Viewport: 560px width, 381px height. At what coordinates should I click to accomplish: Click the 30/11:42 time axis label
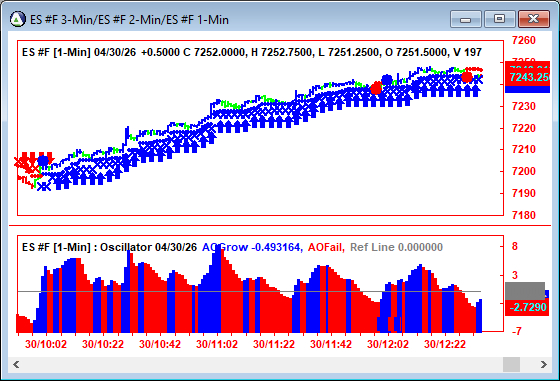[x=331, y=344]
